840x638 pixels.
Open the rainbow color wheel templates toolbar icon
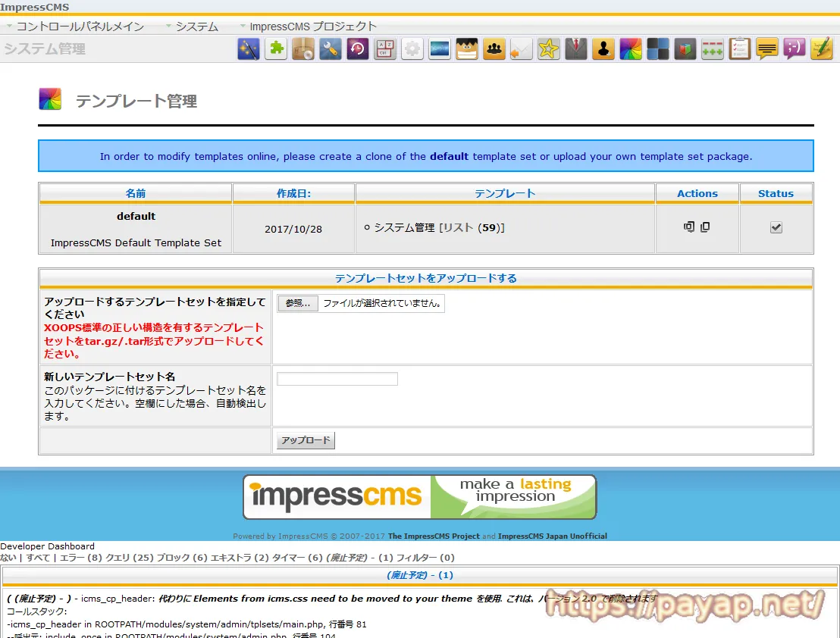tap(631, 49)
